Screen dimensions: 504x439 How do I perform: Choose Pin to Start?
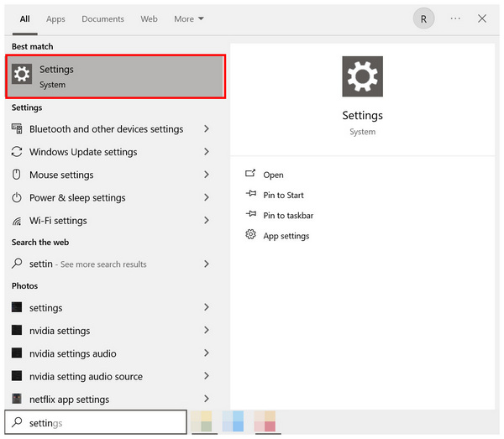283,195
